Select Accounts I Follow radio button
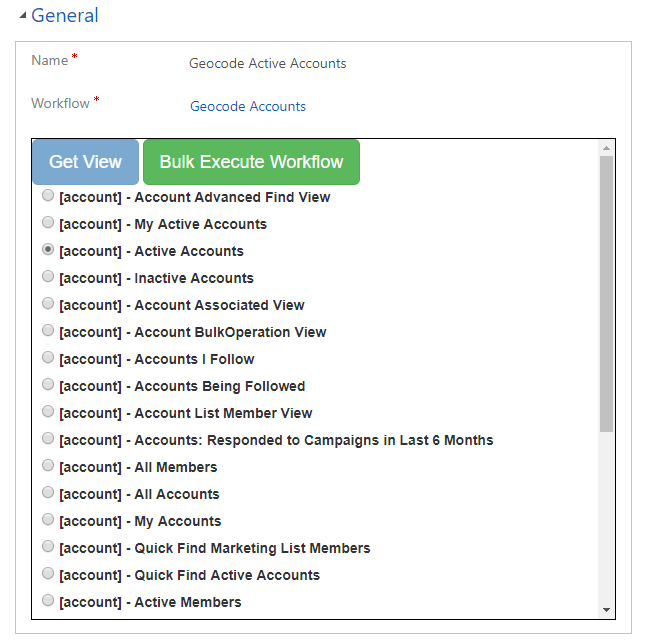Image resolution: width=655 pixels, height=642 pixels. tap(48, 359)
